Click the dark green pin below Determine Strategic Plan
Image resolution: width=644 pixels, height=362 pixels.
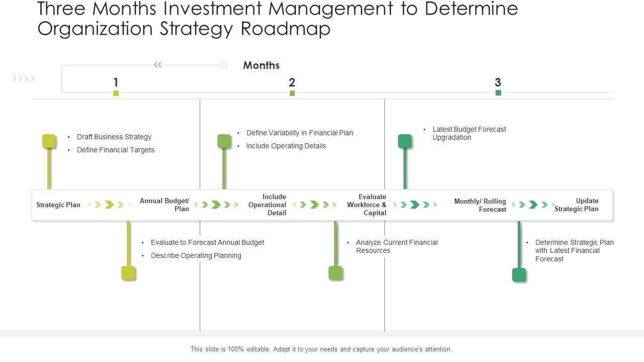(519, 275)
